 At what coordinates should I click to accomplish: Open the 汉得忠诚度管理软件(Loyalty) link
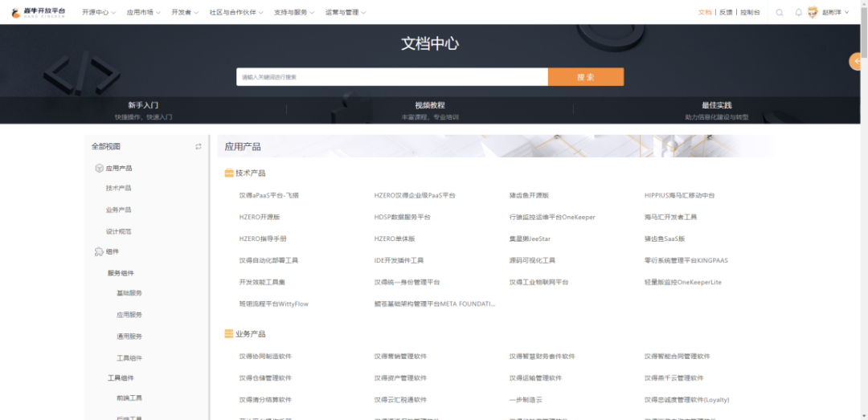(687, 400)
